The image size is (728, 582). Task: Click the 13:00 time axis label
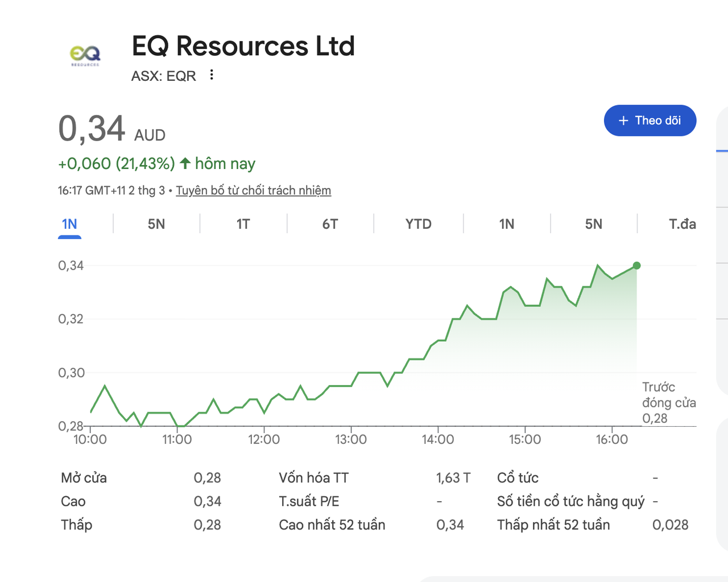pos(351,439)
